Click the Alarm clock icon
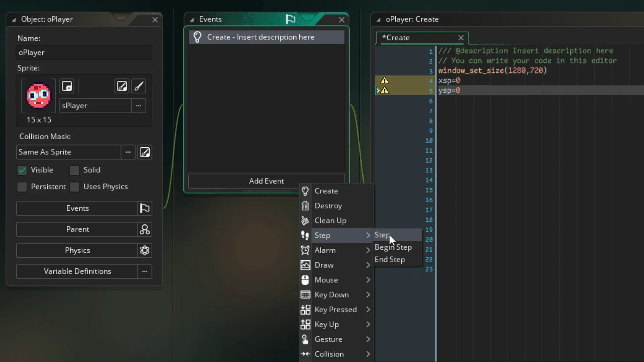This screenshot has height=362, width=644. coord(305,250)
